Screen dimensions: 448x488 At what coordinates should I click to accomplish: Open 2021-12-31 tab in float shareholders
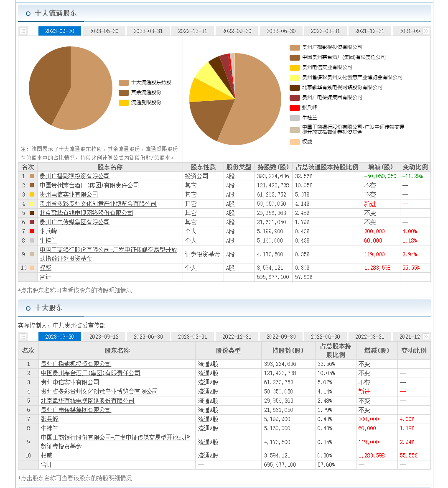(x=369, y=31)
